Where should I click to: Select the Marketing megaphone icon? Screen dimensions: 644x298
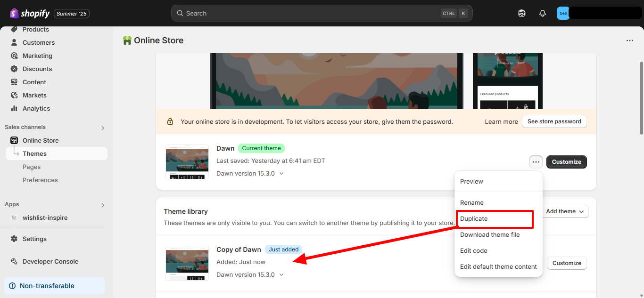pos(14,56)
